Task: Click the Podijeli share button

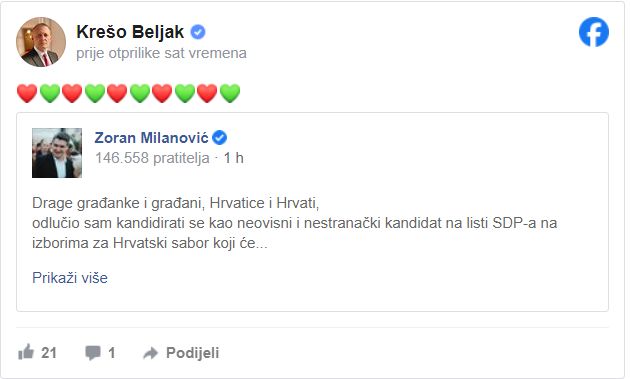Action: (x=192, y=353)
